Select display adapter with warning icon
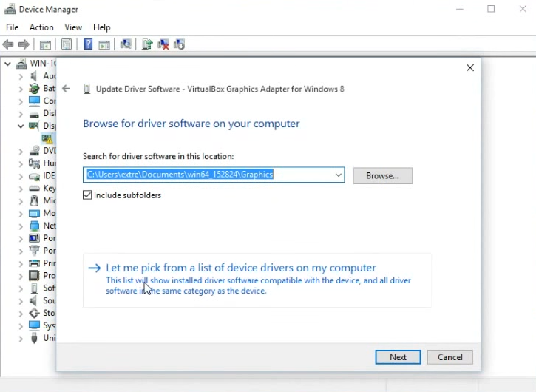536x392 pixels. coord(47,138)
